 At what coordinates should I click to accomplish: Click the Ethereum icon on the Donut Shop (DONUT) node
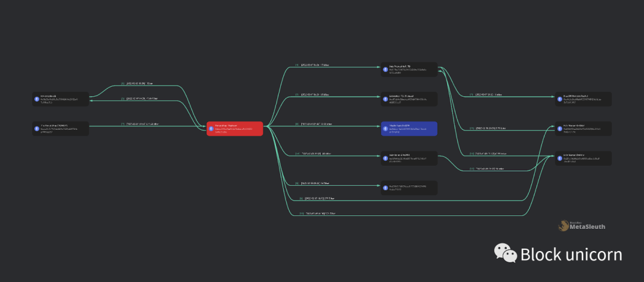(38, 129)
